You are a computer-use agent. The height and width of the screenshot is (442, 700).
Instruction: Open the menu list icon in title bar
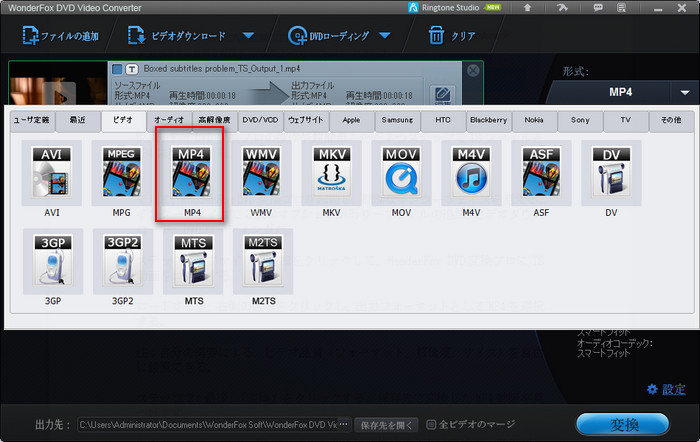point(621,8)
